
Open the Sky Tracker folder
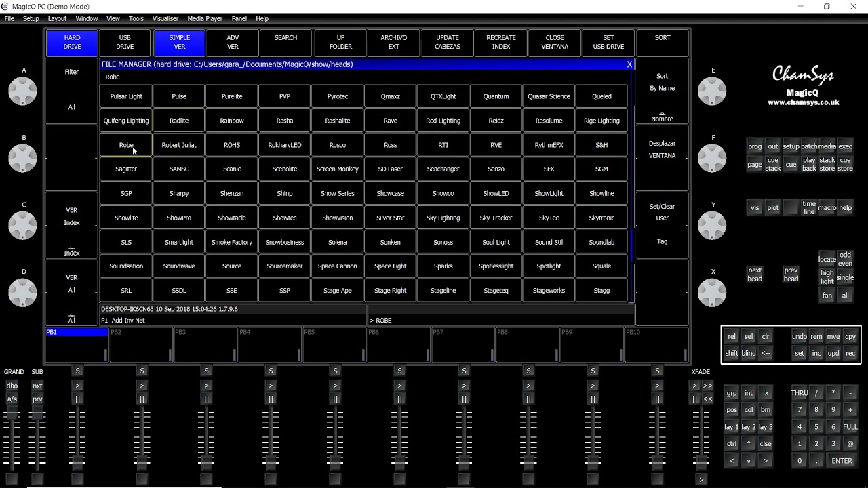pos(496,218)
